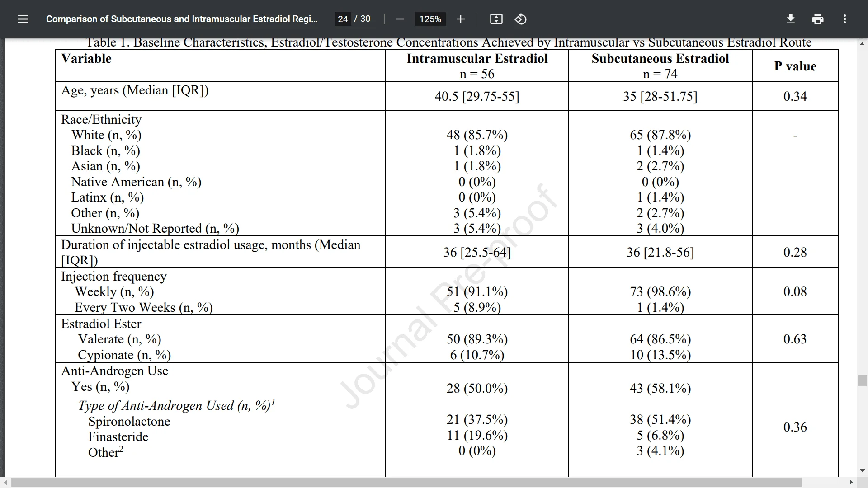Click the "64 (86.5%)" valerate value
Viewport: 868px width, 488px height.
pos(660,339)
